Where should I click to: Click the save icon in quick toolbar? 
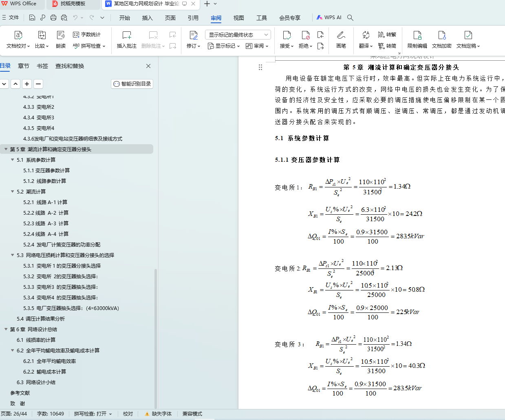point(32,18)
